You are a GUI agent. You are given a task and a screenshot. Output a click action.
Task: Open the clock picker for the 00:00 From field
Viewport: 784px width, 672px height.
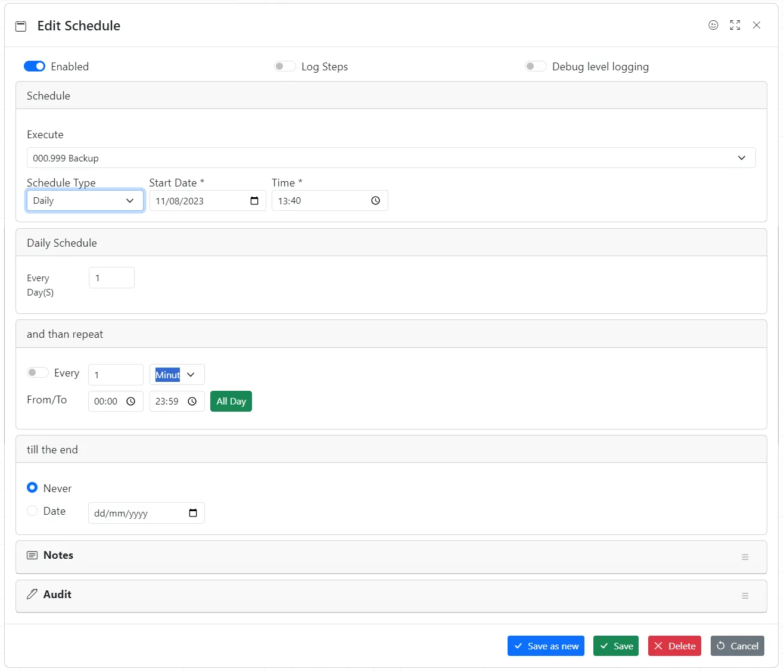[x=131, y=401]
